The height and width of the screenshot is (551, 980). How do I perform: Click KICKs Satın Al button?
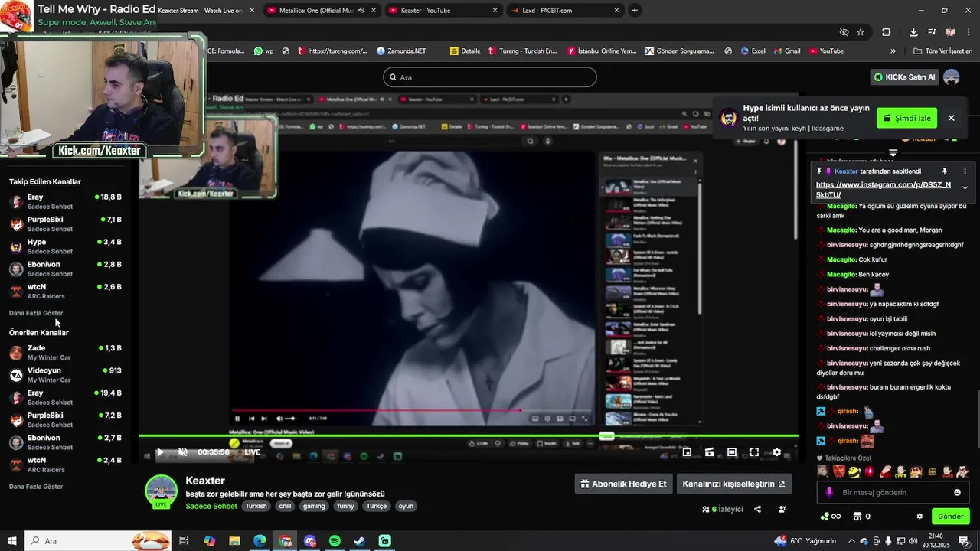click(904, 77)
